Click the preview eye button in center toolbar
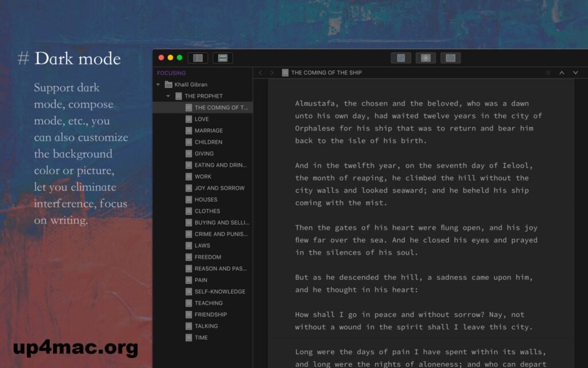 425,57
